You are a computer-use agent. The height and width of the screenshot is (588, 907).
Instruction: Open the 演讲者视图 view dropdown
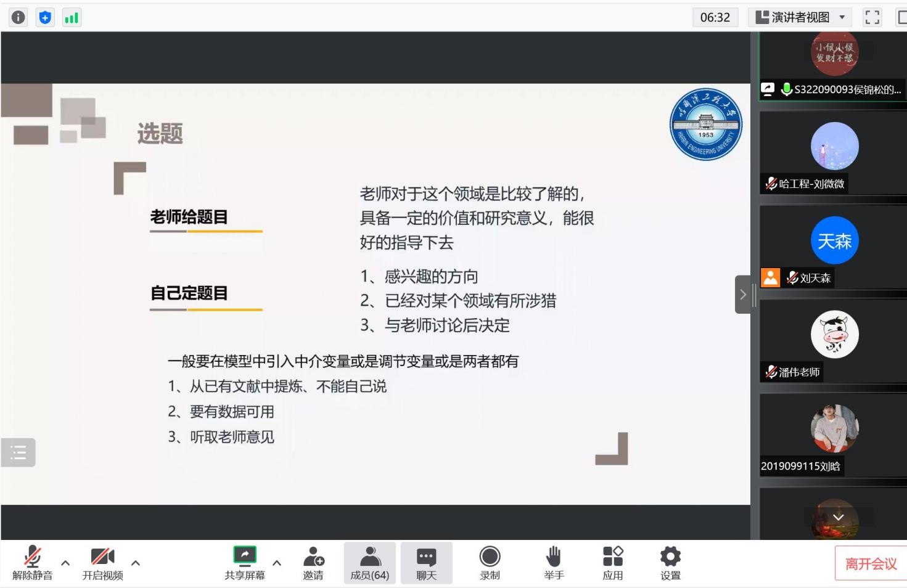[800, 17]
